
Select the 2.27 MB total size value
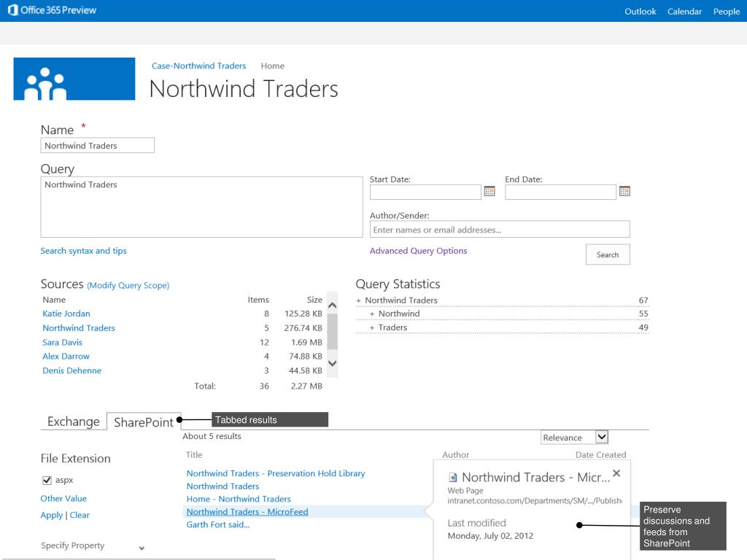306,386
